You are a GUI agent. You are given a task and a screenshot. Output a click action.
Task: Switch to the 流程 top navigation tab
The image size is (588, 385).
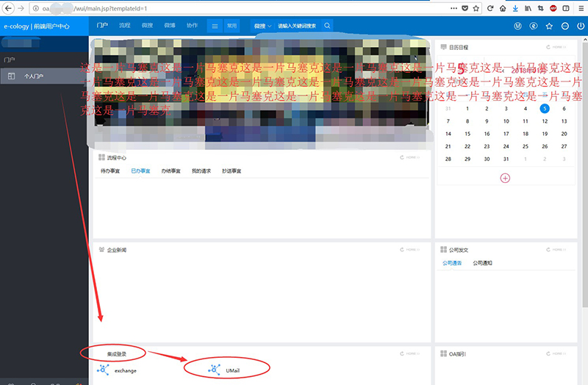[124, 26]
